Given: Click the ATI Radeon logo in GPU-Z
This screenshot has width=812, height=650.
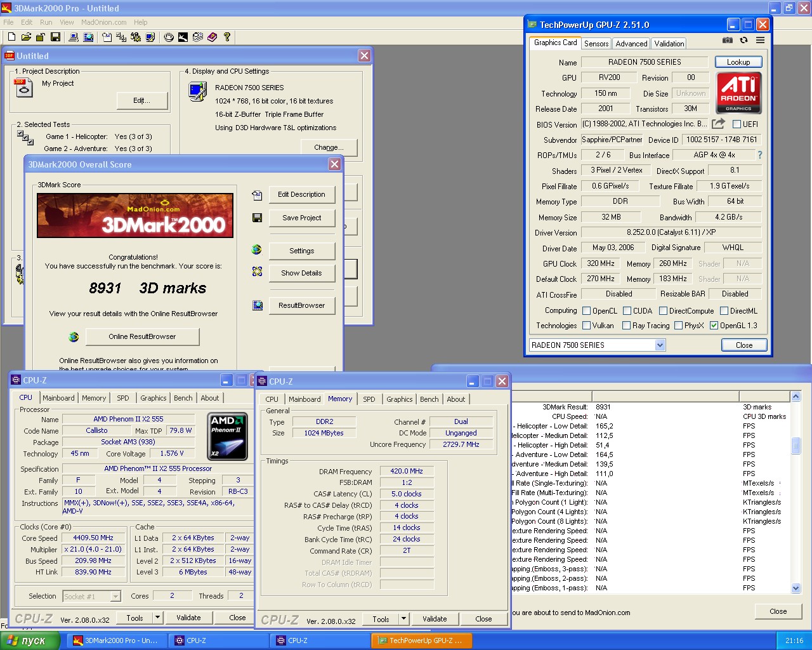Looking at the screenshot, I should pos(738,93).
